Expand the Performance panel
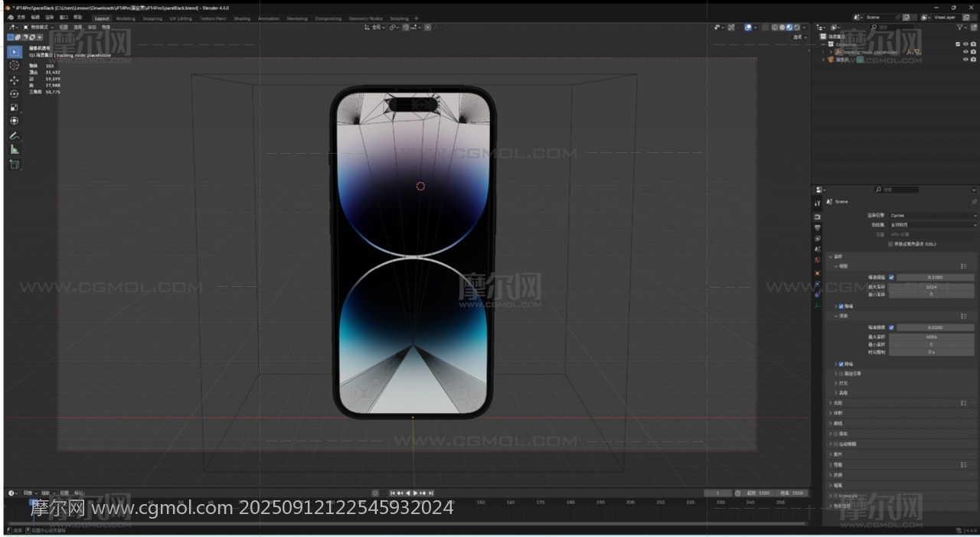The width and height of the screenshot is (980, 537). pyautogui.click(x=830, y=464)
